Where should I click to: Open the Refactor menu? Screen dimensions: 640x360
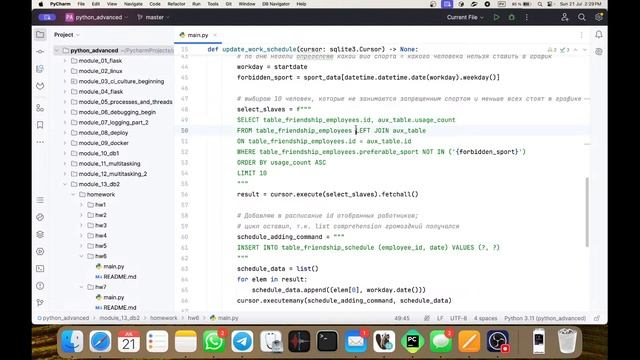(176, 4)
